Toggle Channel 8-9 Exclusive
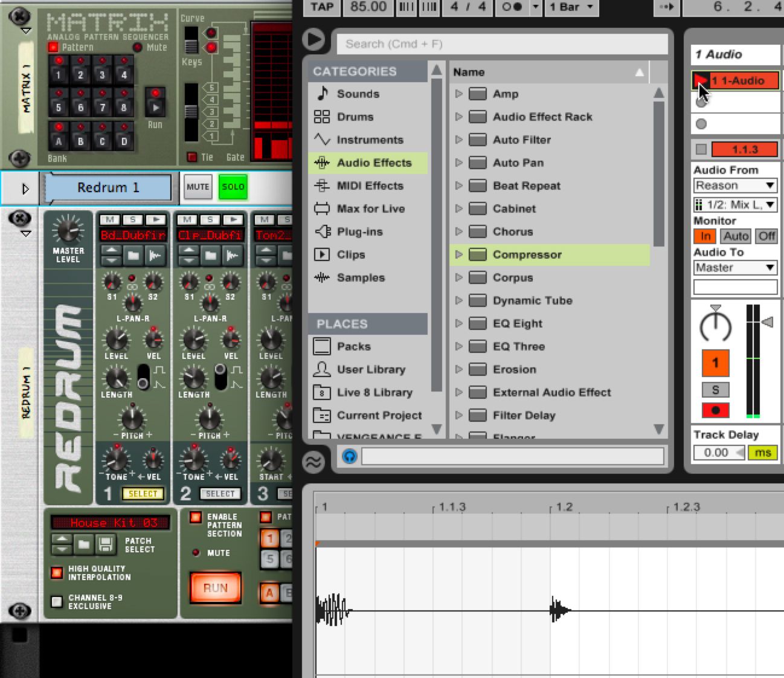 [x=57, y=601]
